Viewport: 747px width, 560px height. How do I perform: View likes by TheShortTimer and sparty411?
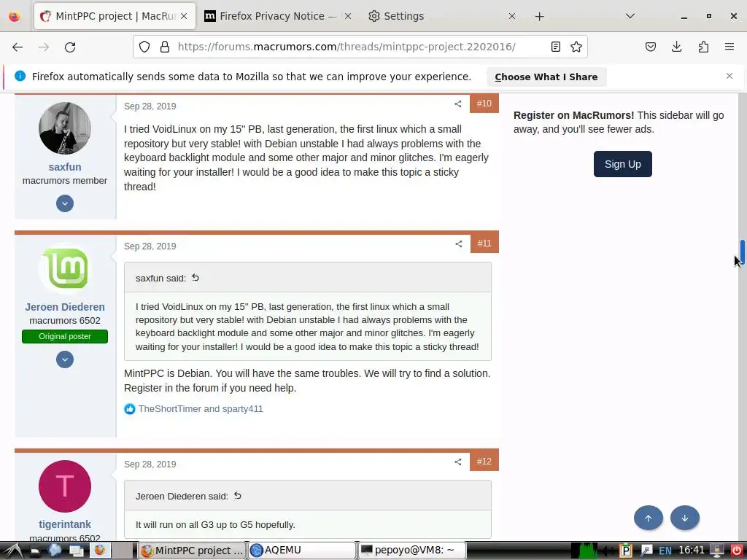coord(201,409)
